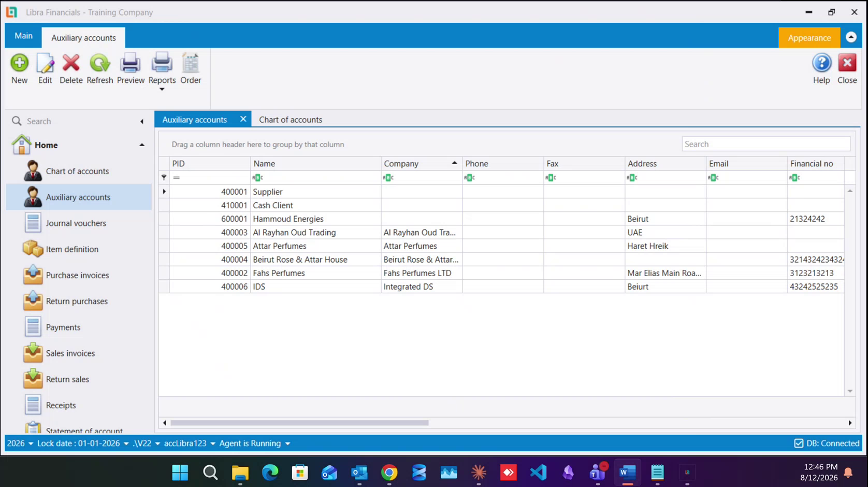This screenshot has width=868, height=487.
Task: Click the Order toolbar icon
Action: [191, 63]
